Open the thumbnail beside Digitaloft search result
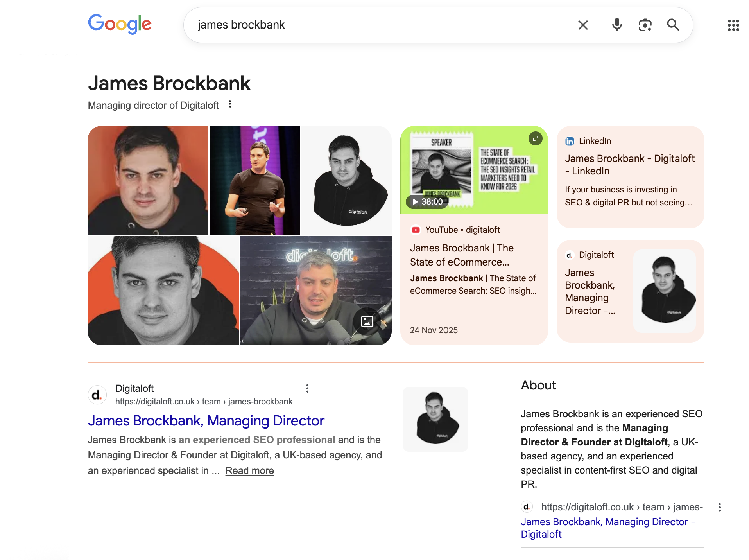This screenshot has width=749, height=560. pos(435,419)
